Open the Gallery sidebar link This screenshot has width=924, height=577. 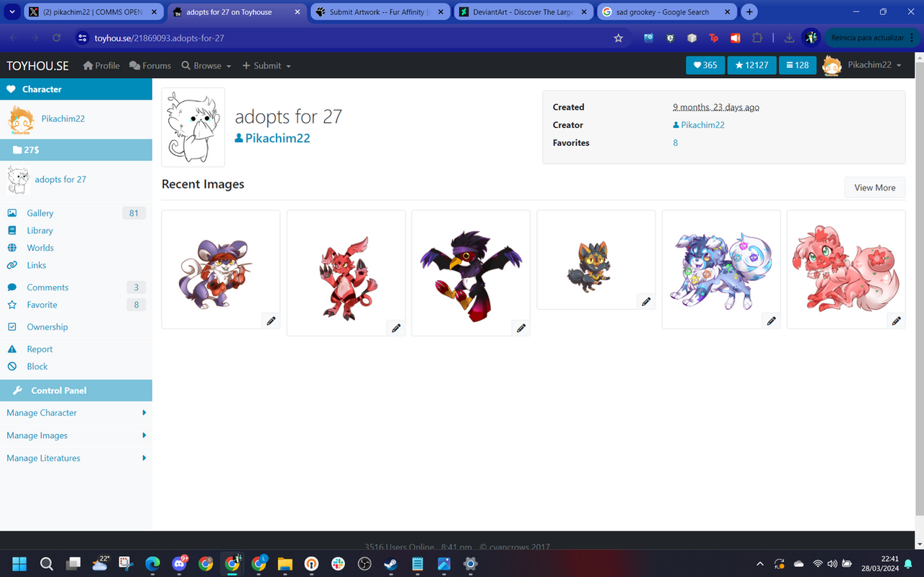pos(40,213)
